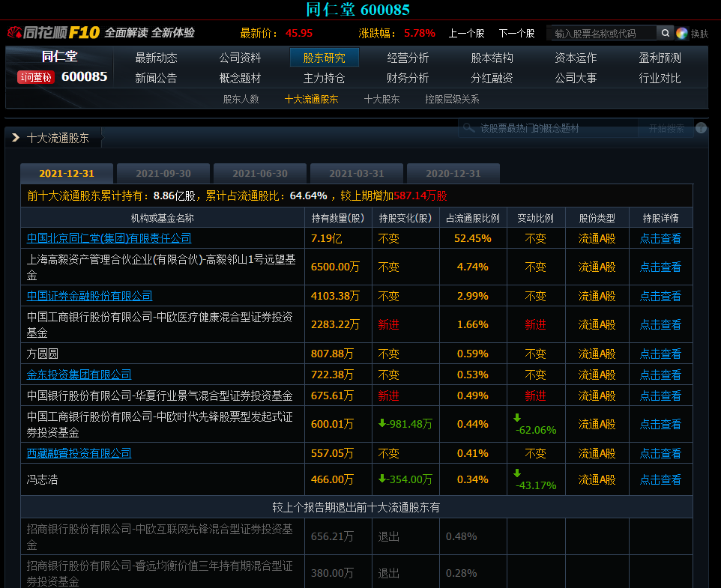The width and height of the screenshot is (721, 588).
Task: Click the 占流通股比例 column header
Action: [473, 218]
